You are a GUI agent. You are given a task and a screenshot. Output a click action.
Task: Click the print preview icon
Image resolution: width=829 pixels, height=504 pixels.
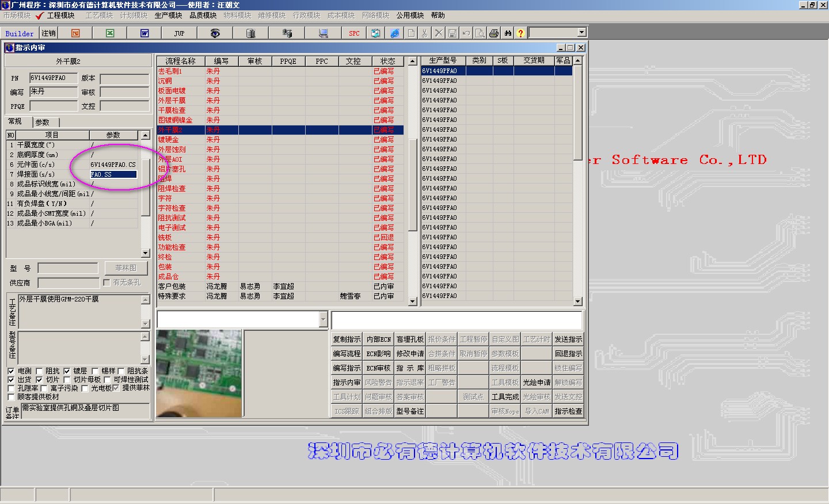(x=480, y=33)
